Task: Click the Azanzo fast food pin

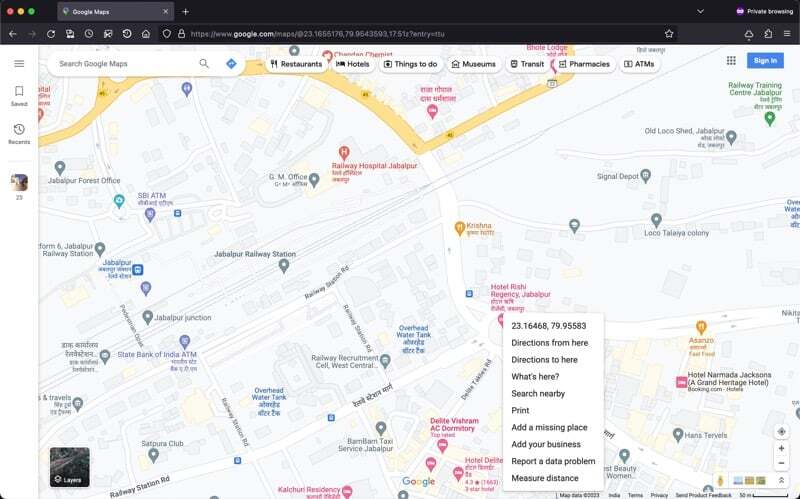Action: click(x=702, y=327)
